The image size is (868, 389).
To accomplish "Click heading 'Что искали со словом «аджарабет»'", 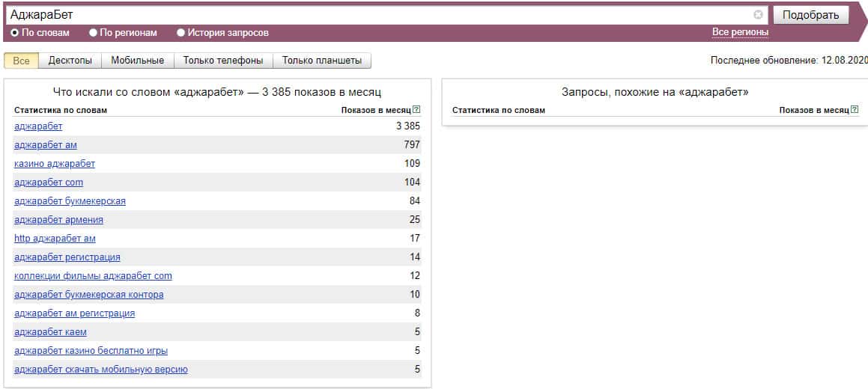I will (149, 92).
